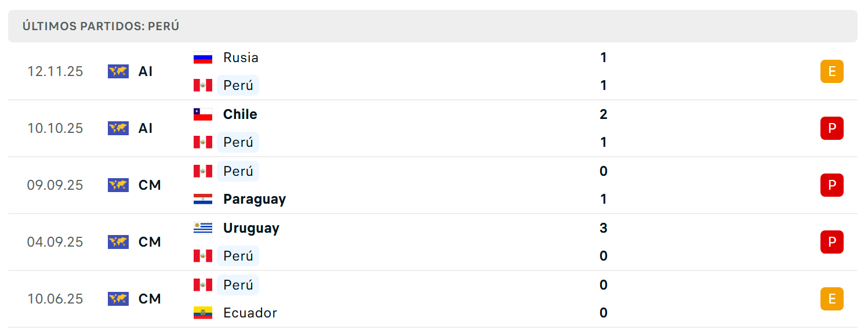Image resolution: width=868 pixels, height=336 pixels.
Task: Click the Paraguay flag icon
Action: [203, 199]
